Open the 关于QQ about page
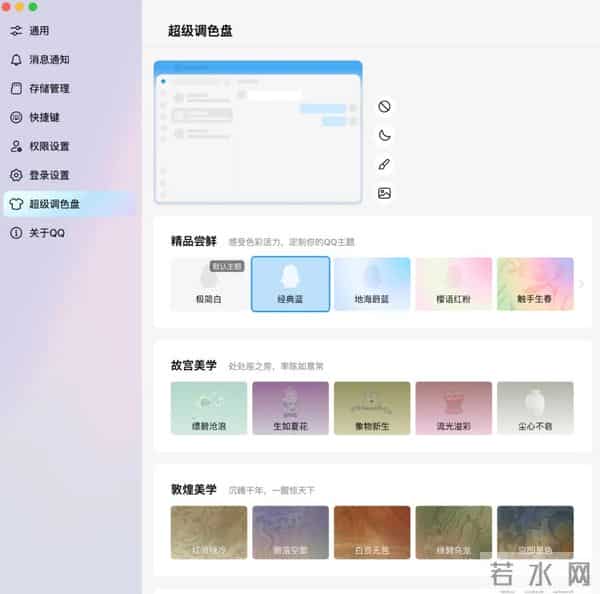 click(x=69, y=233)
